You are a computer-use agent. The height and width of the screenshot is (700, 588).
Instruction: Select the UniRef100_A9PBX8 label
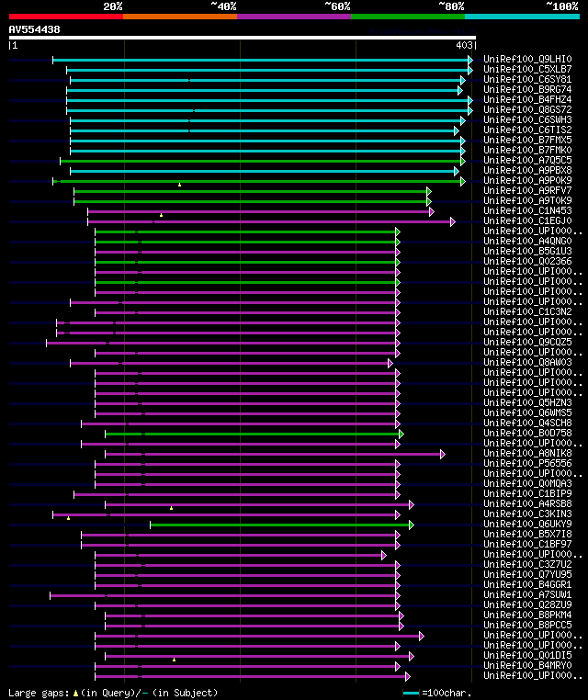click(527, 170)
